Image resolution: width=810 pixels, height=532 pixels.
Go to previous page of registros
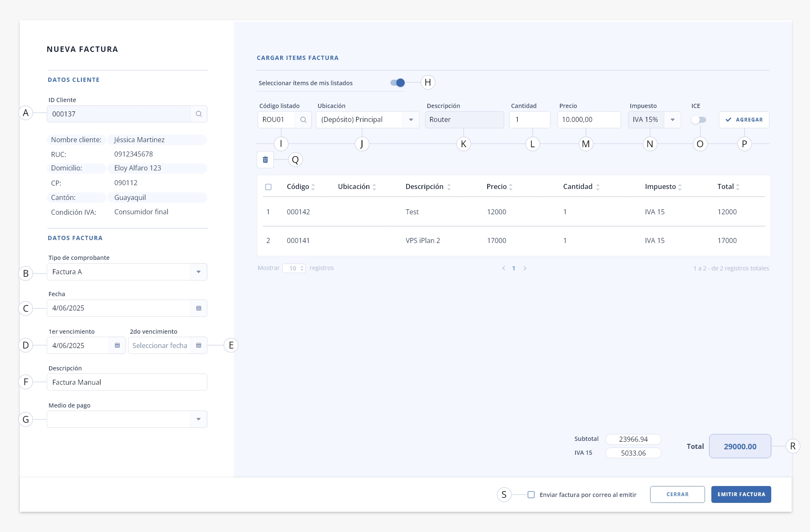click(x=503, y=268)
